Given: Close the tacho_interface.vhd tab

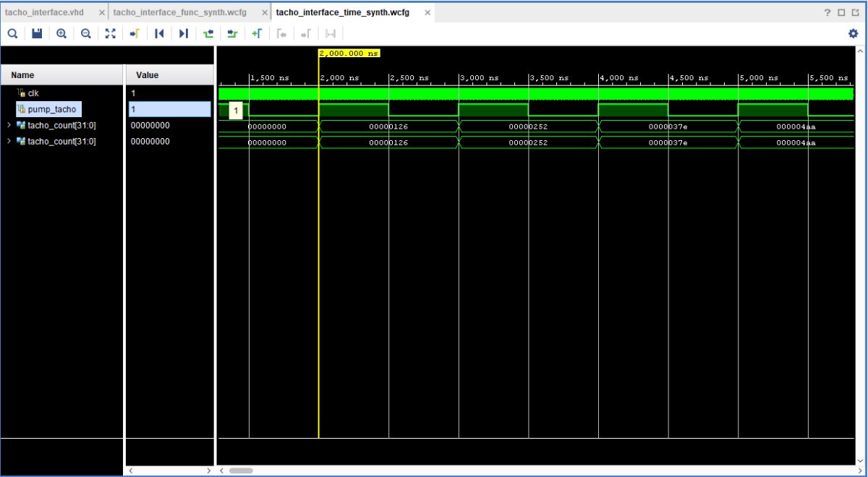Looking at the screenshot, I should [101, 13].
